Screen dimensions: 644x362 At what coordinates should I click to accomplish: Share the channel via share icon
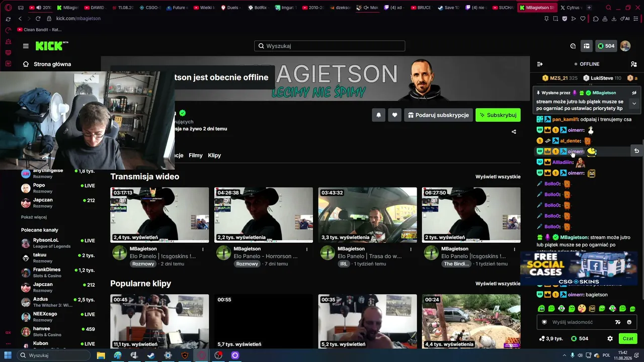[514, 132]
